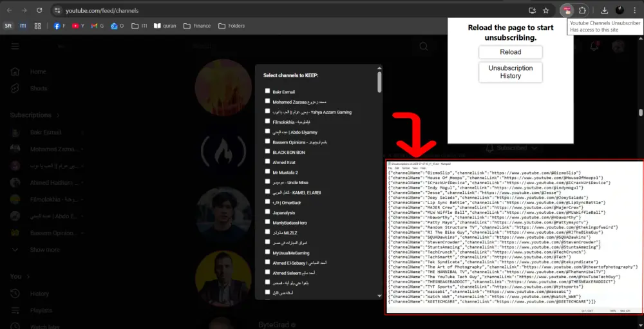The width and height of the screenshot is (644, 329).
Task: Check the Ahmed Seleem checkbox
Action: (x=268, y=272)
